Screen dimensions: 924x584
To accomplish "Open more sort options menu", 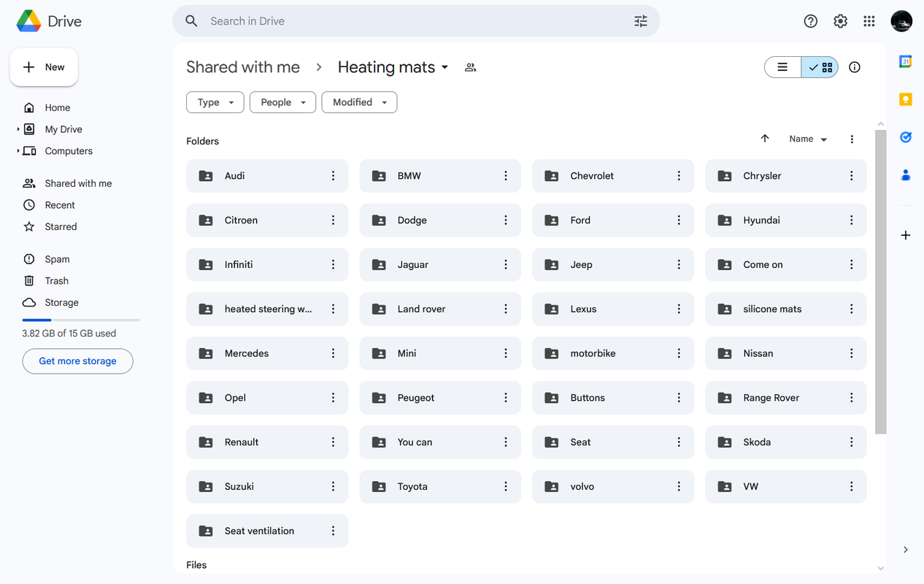I will [x=852, y=139].
